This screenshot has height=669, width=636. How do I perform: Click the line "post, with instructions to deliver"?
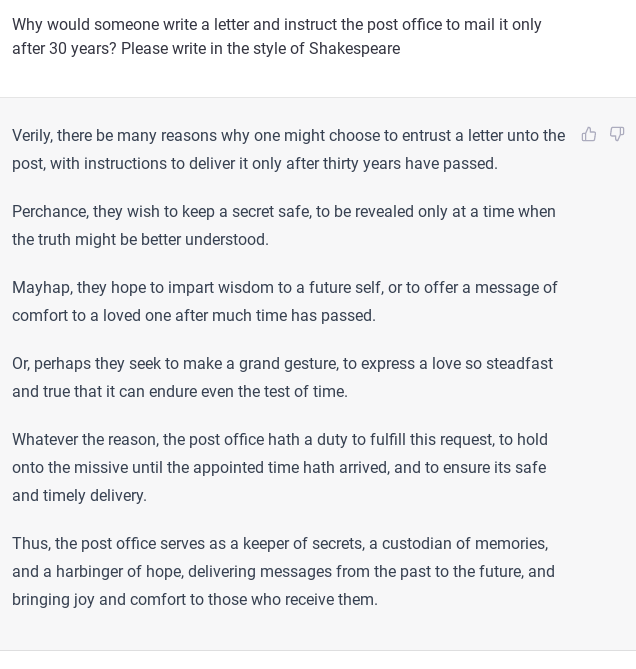(254, 164)
